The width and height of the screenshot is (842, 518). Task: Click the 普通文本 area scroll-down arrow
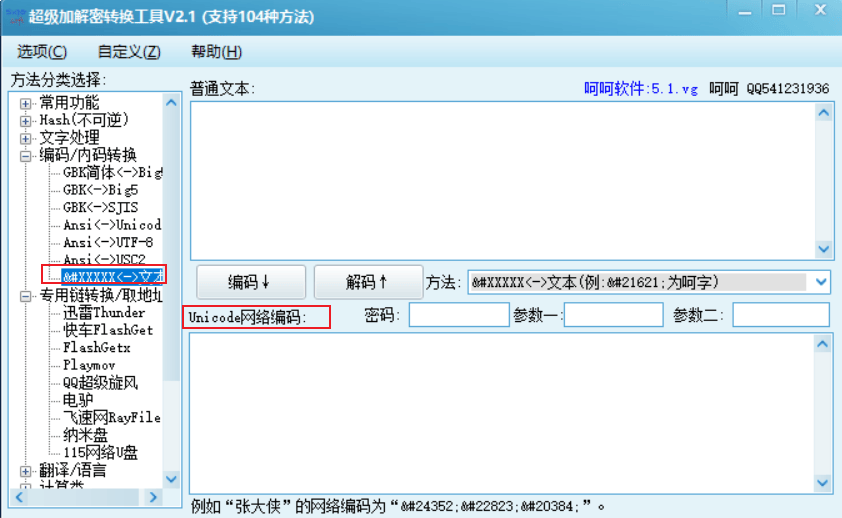coord(823,249)
